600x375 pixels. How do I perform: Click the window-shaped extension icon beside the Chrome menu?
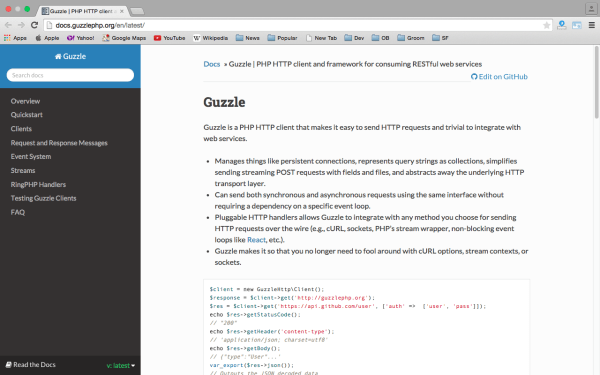tap(577, 25)
